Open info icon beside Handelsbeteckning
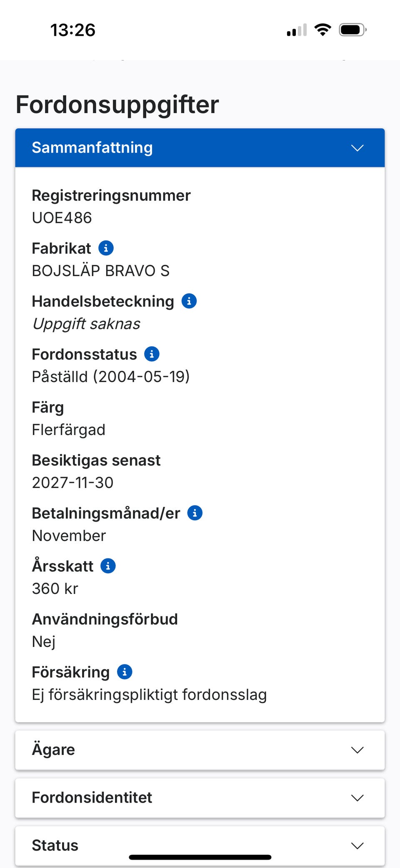Screen dimensions: 400x868 click(x=189, y=301)
